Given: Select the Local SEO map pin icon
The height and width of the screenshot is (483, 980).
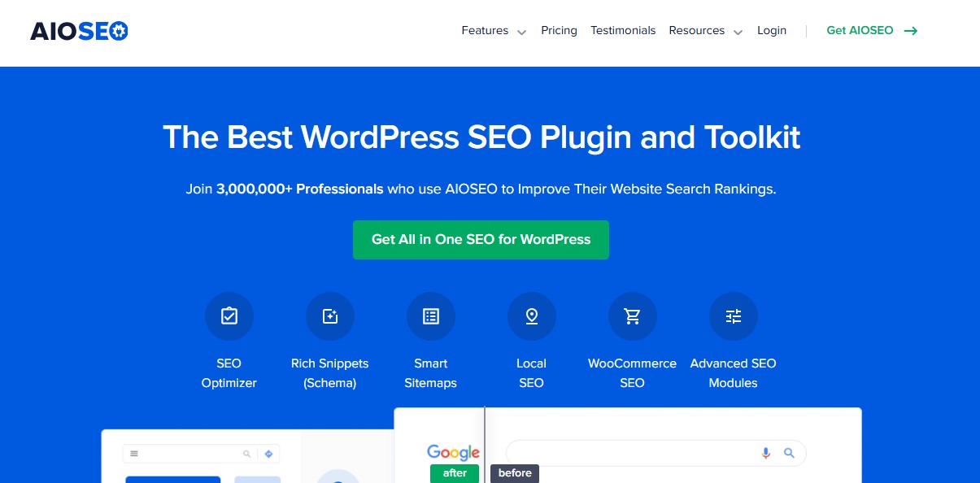Looking at the screenshot, I should (x=531, y=315).
